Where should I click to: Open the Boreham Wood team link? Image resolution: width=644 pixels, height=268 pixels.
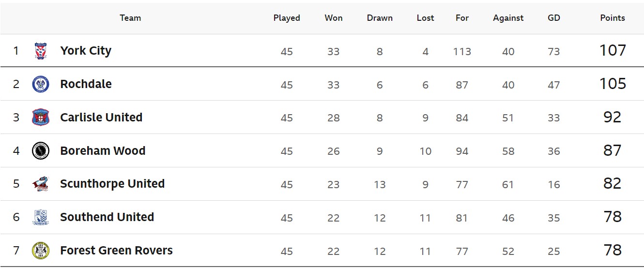tap(103, 151)
